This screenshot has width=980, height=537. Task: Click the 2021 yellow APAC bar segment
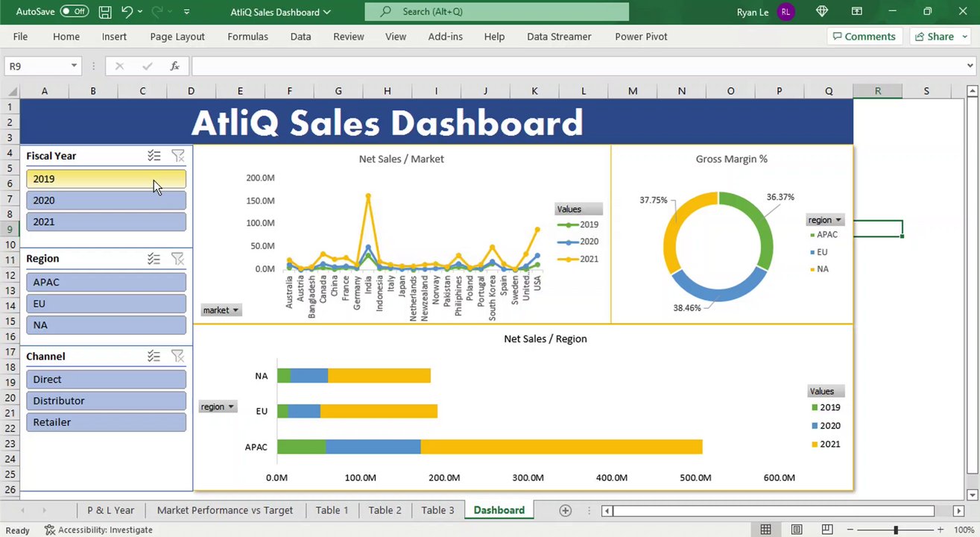(561, 447)
